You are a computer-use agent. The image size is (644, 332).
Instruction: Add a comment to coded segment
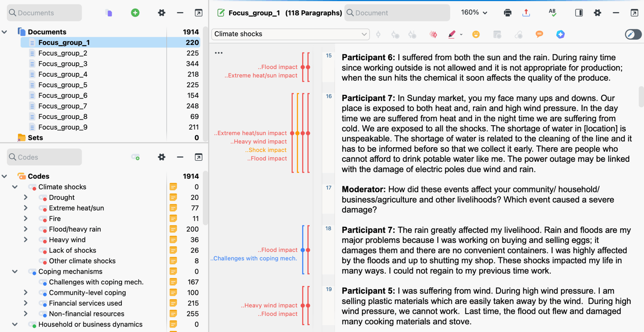539,34
